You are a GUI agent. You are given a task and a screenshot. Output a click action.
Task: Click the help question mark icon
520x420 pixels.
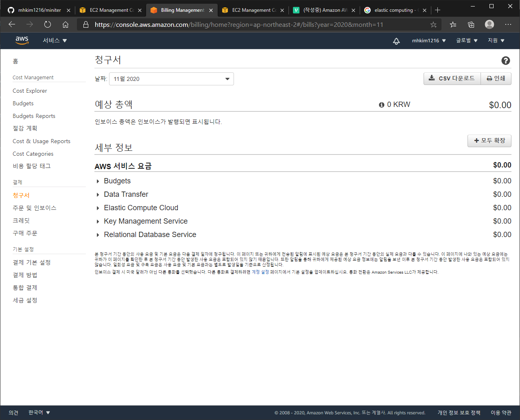pyautogui.click(x=505, y=60)
